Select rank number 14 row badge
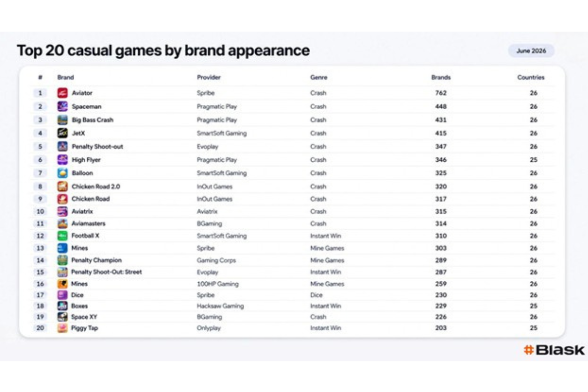This screenshot has width=588, height=392. [40, 260]
